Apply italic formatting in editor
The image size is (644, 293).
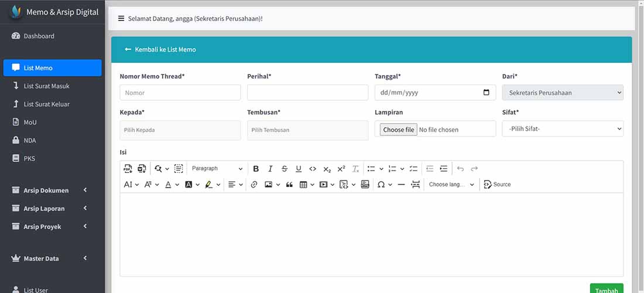[270, 169]
